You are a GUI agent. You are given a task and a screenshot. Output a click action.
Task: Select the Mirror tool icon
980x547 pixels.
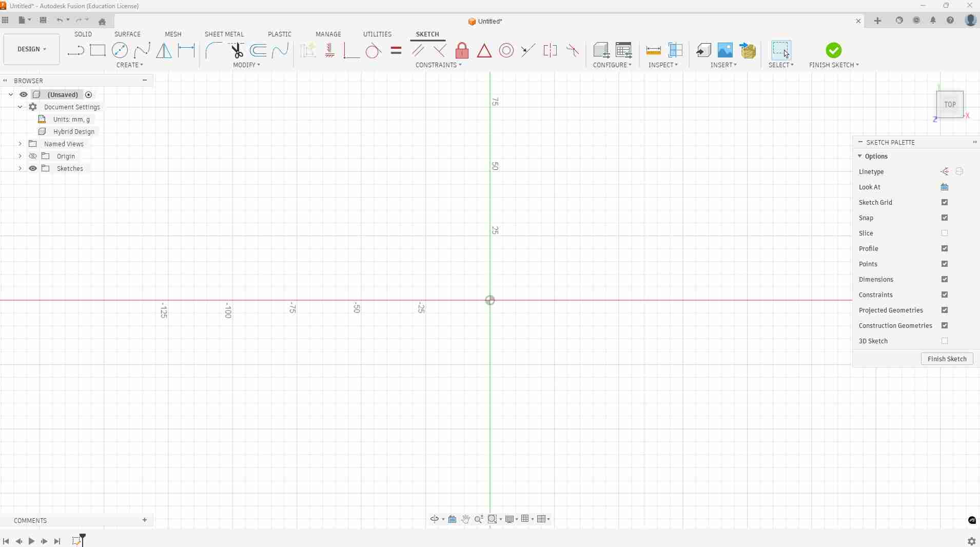click(x=164, y=50)
